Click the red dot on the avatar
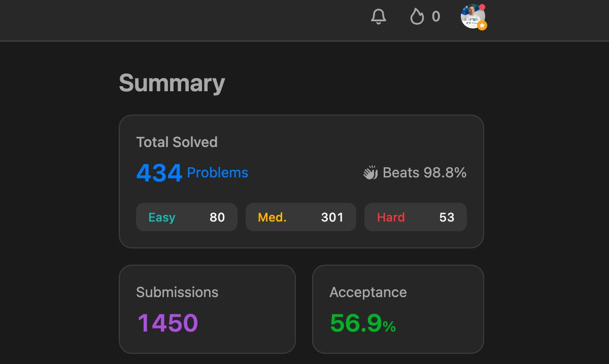The height and width of the screenshot is (364, 609). point(482,7)
